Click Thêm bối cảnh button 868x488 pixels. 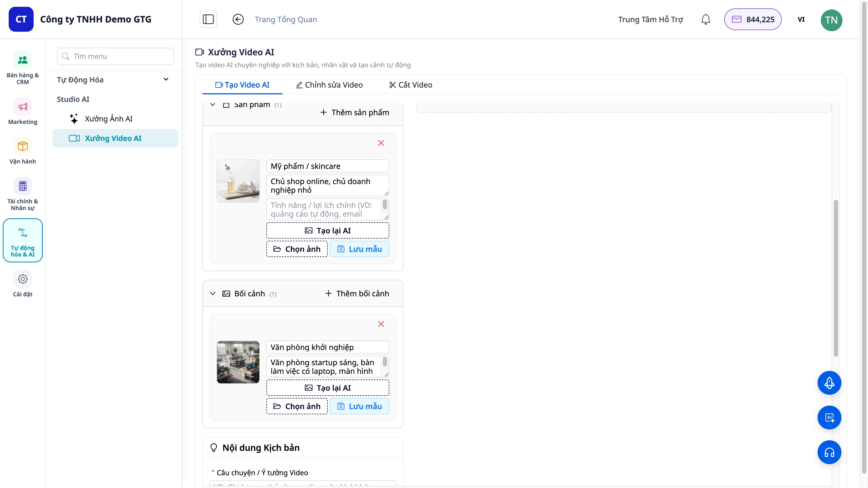[357, 293]
